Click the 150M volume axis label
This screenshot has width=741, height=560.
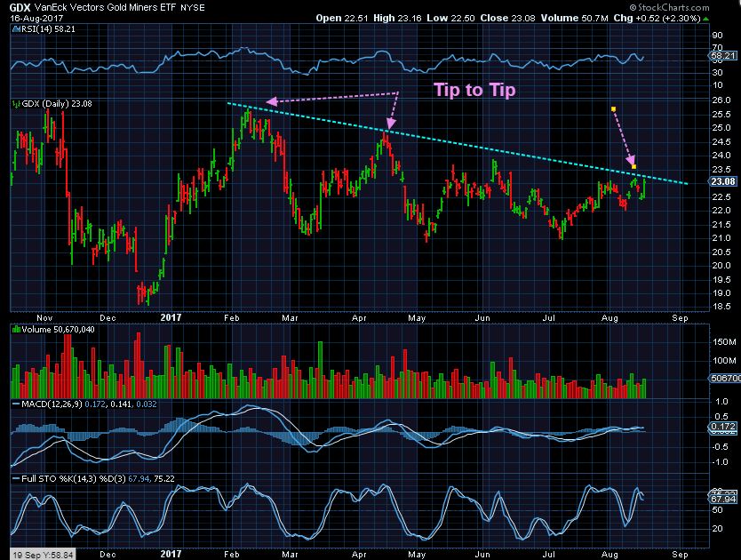(724, 342)
